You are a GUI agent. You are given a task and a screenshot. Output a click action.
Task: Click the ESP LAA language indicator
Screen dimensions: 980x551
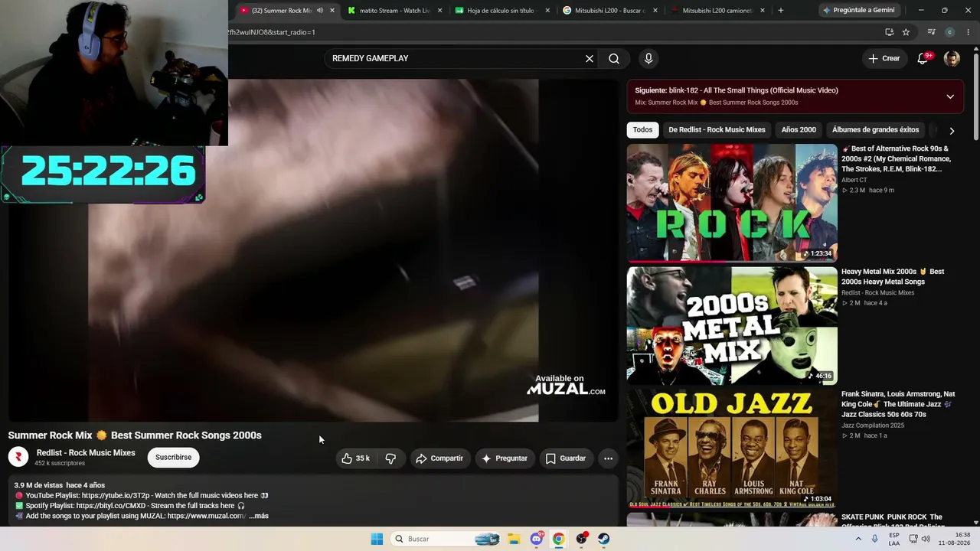pos(894,539)
